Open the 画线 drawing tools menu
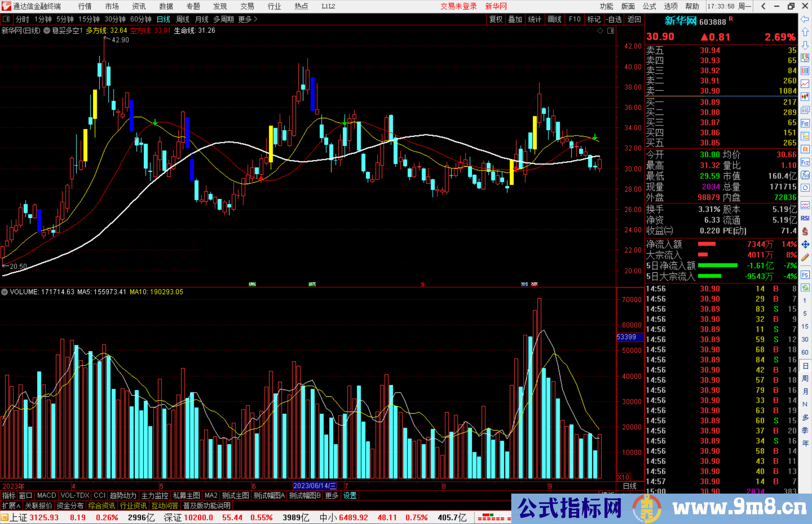Screen dimensions: 812x524 coord(554,19)
